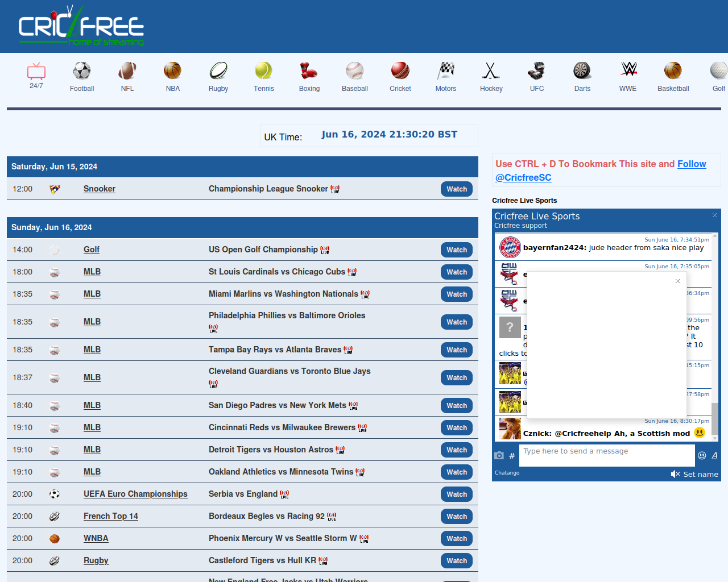Select the Boxing gloves icon
This screenshot has width=728, height=582.
click(x=309, y=71)
